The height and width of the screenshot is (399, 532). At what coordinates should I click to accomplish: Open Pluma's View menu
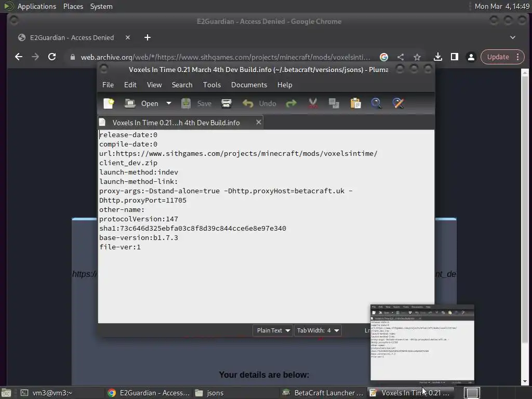click(x=154, y=85)
